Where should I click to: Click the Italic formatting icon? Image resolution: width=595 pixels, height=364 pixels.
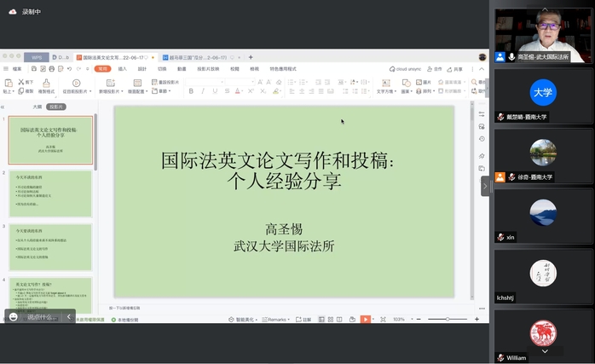click(x=202, y=91)
